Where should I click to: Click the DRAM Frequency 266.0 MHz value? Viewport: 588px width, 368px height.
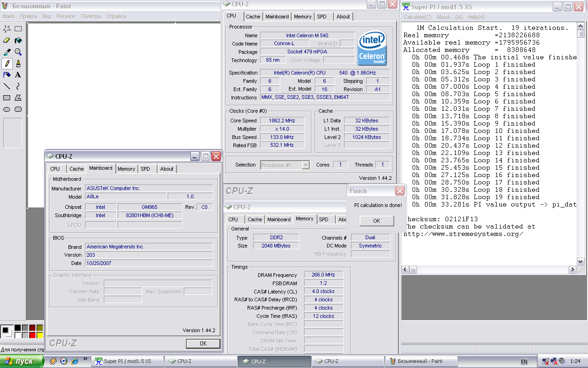tap(323, 275)
